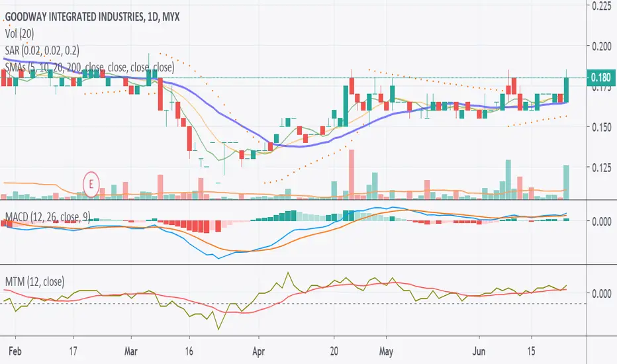Click the 20 date label on time axis
This screenshot has width=617, height=364.
pos(334,351)
